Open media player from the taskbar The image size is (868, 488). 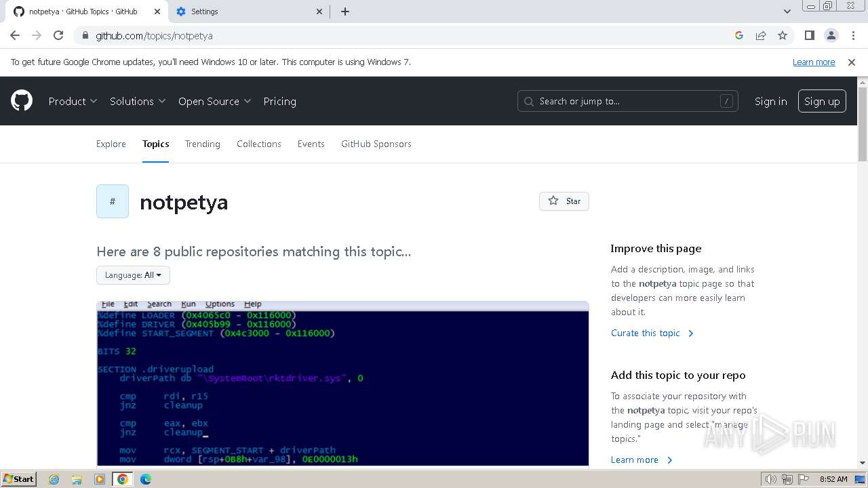click(x=100, y=479)
